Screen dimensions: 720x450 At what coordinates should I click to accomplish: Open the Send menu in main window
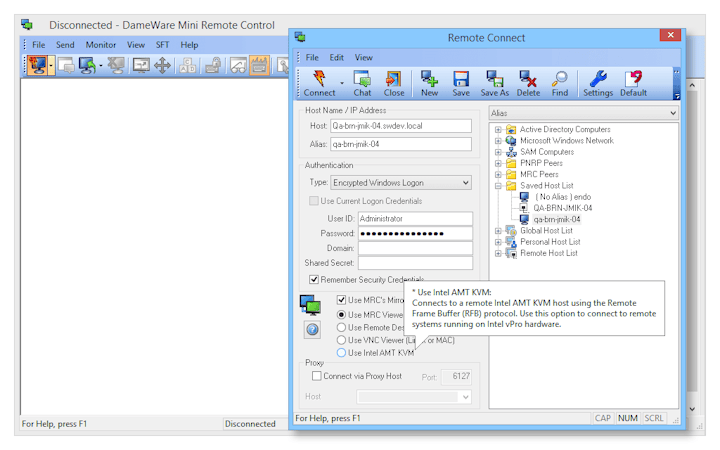[65, 45]
